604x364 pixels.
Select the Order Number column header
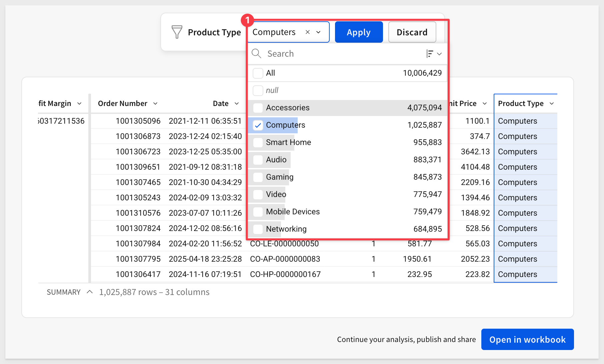(x=123, y=104)
